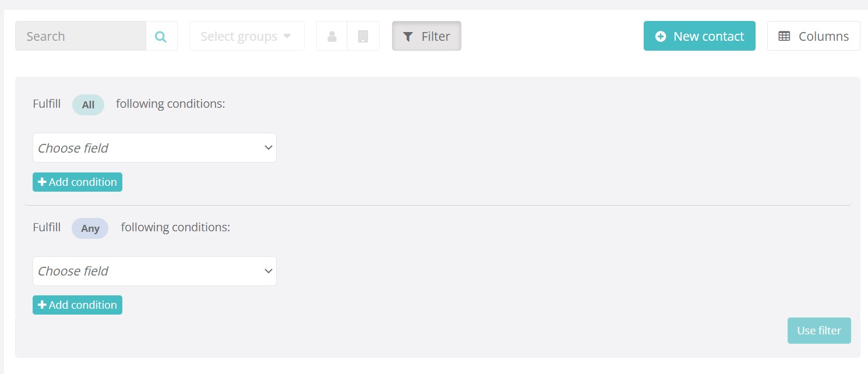868x374 pixels.
Task: Create a New contact
Action: click(700, 36)
